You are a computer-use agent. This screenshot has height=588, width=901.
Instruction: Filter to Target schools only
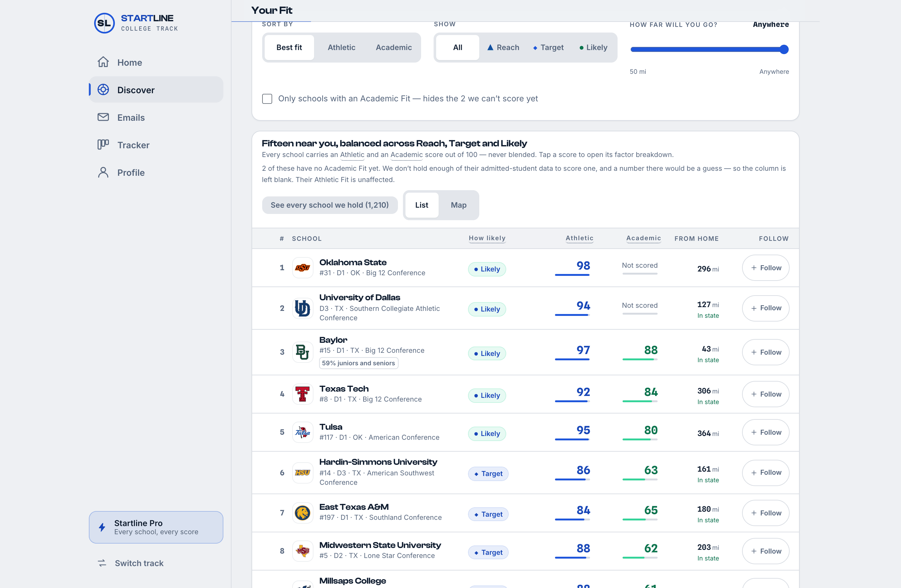tap(548, 47)
